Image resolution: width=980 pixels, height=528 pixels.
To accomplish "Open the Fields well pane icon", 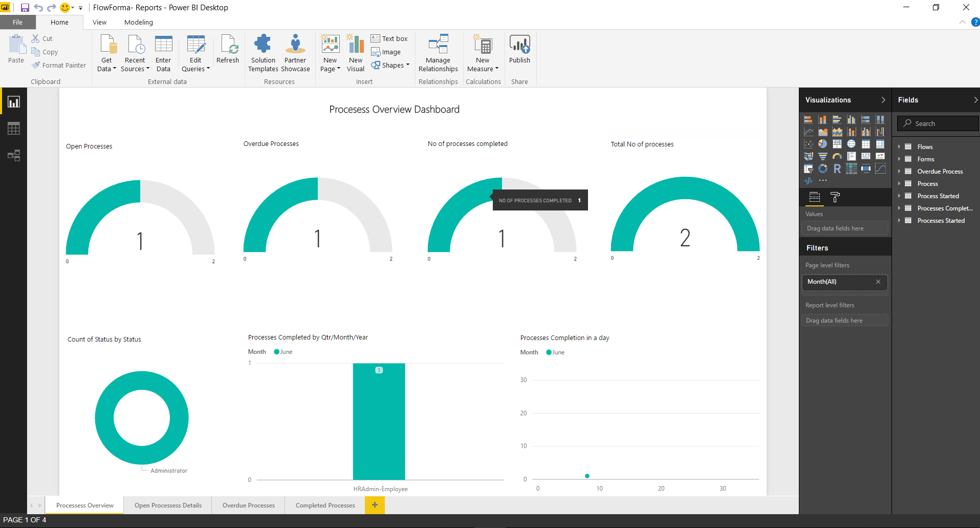I will coord(815,197).
